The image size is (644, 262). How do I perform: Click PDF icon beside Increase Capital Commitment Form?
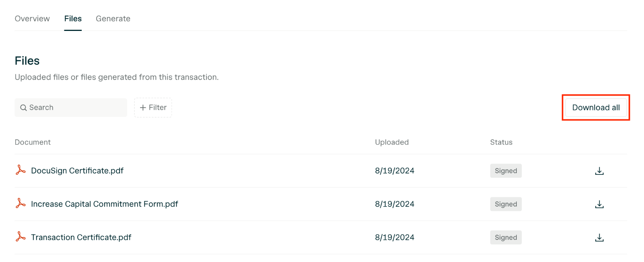[21, 204]
